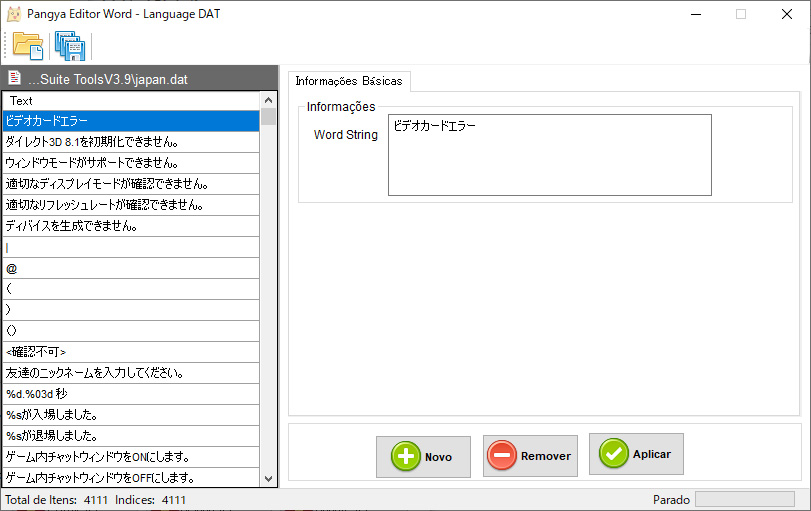
Task: Click the Total de Itens: 4111 status text
Action: (56, 500)
